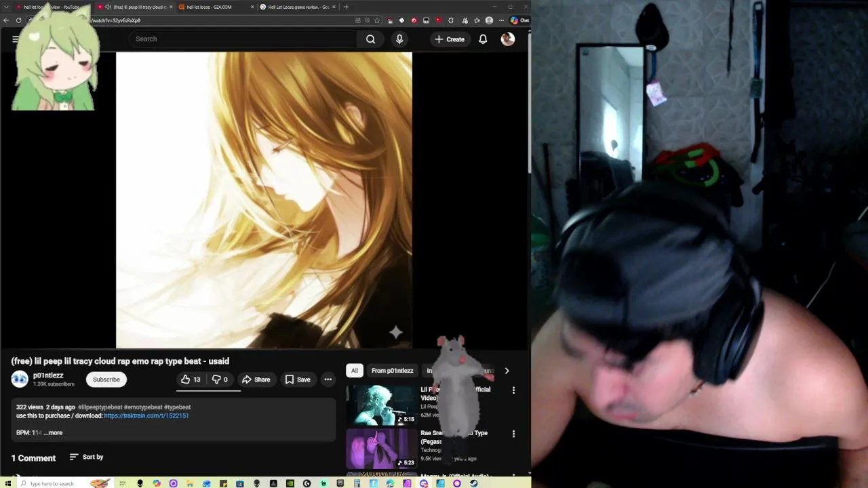Select the All filter chip
Viewport: 868px width, 488px height.
coord(354,371)
